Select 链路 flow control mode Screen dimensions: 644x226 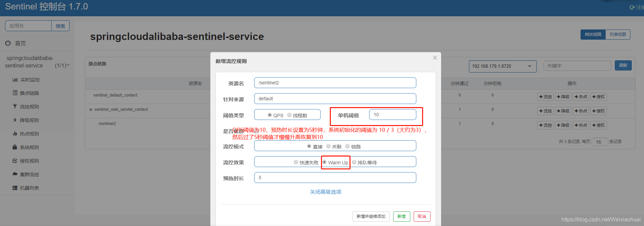click(x=347, y=146)
